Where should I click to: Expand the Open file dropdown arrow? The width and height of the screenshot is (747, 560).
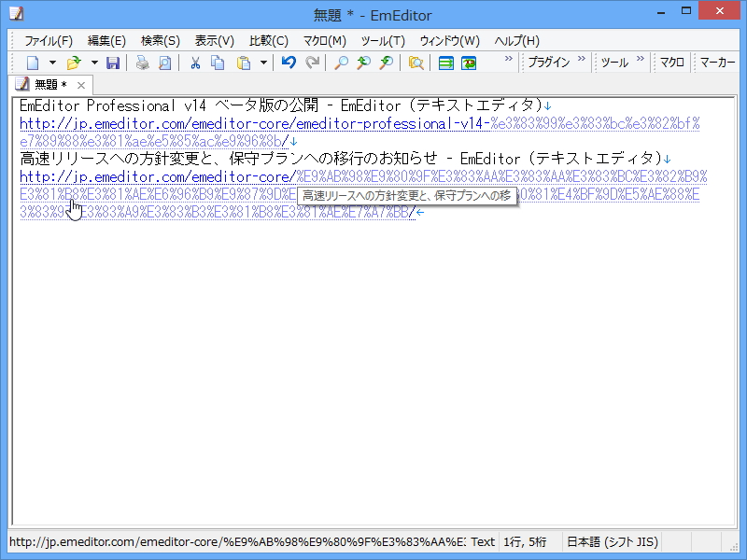click(x=94, y=63)
